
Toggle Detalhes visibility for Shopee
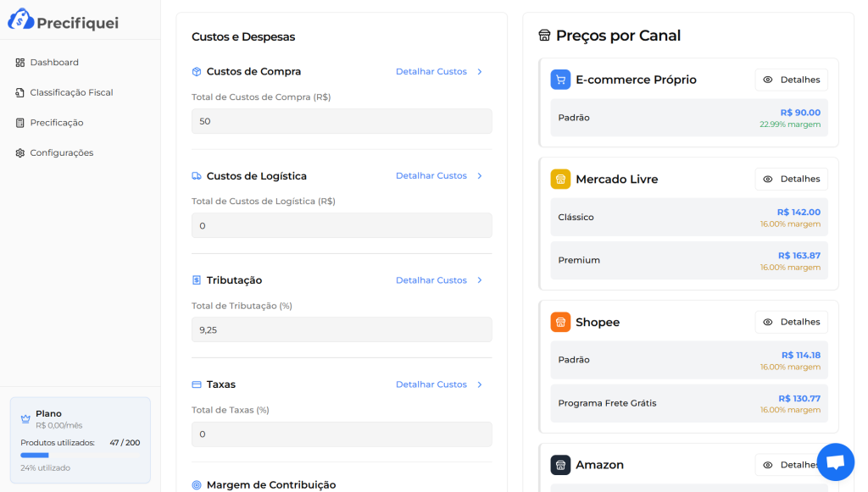click(791, 322)
